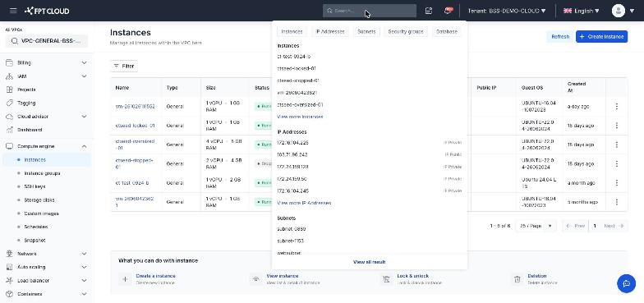Image resolution: width=644 pixels, height=303 pixels.
Task: Open the row menu for ct-test-0924-b
Action: [616, 182]
